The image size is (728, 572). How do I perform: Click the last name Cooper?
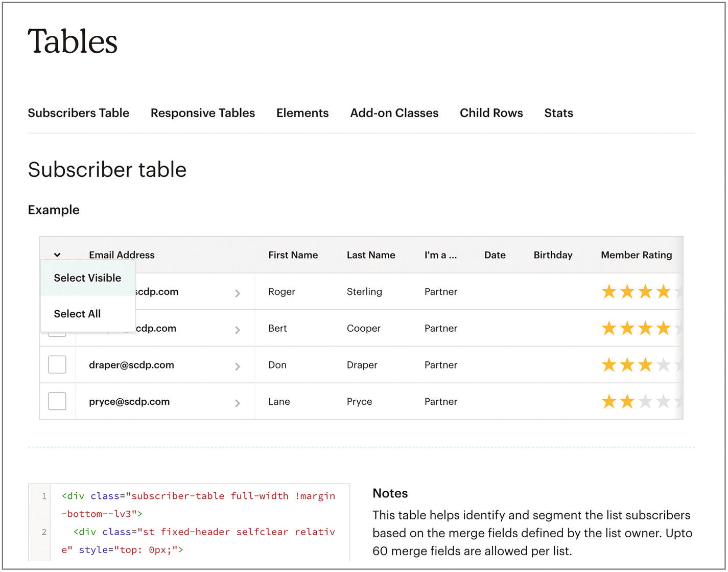coord(363,328)
